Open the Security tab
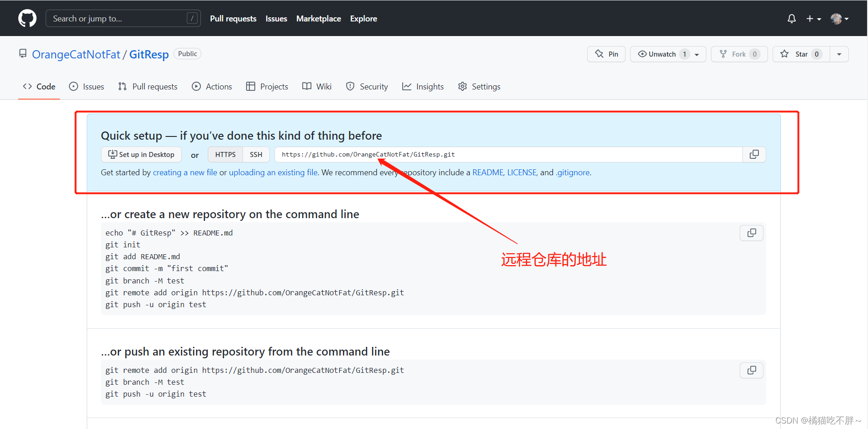Screen dimensions: 868x429 point(367,86)
